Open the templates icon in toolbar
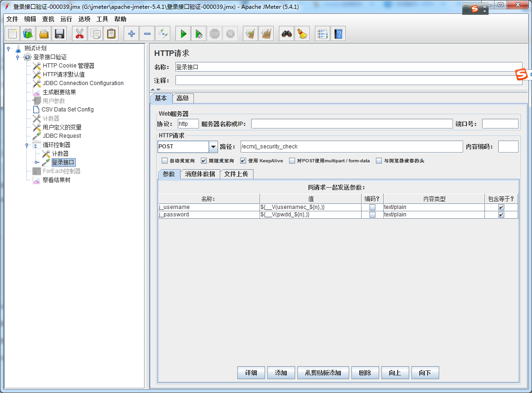 28,34
